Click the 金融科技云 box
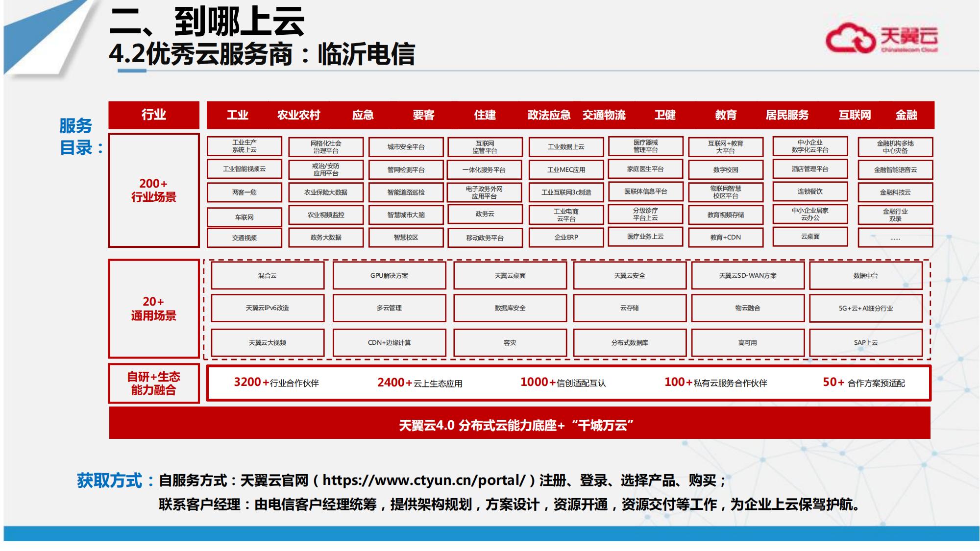This screenshot has width=980, height=551. 896,192
